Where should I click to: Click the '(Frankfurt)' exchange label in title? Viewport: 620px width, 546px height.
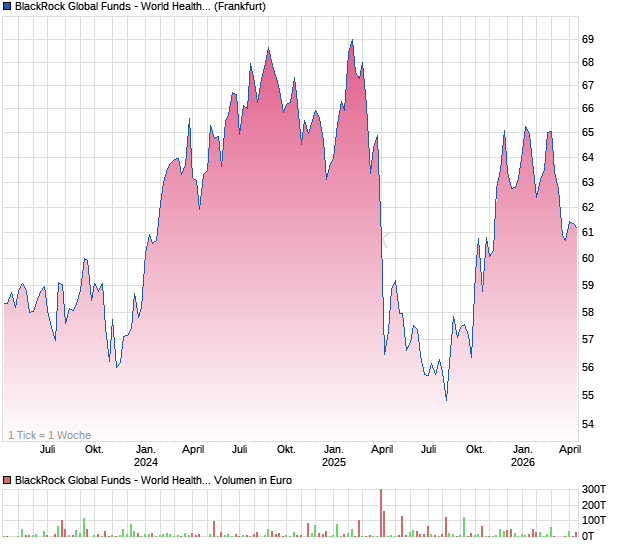tap(240, 6)
